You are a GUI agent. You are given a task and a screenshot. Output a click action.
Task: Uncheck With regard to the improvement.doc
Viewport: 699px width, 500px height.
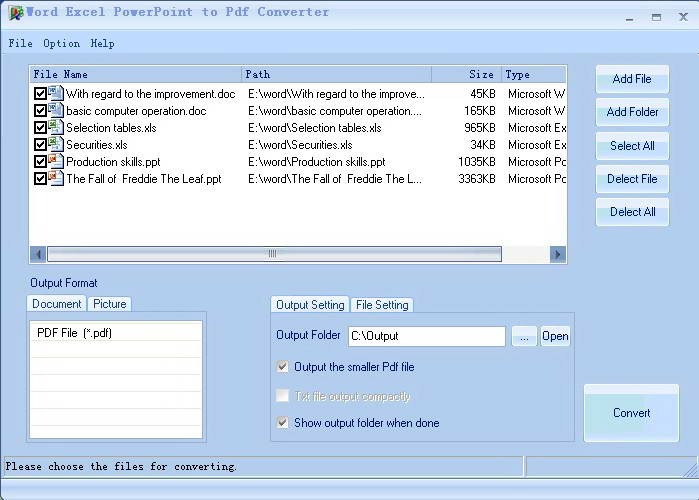40,94
